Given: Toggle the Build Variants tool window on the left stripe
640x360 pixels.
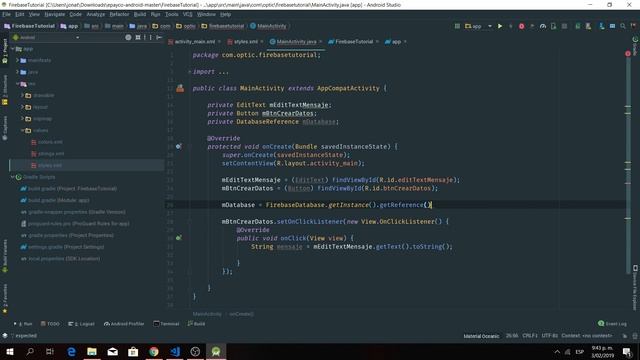Looking at the screenshot, I should pyautogui.click(x=4, y=256).
